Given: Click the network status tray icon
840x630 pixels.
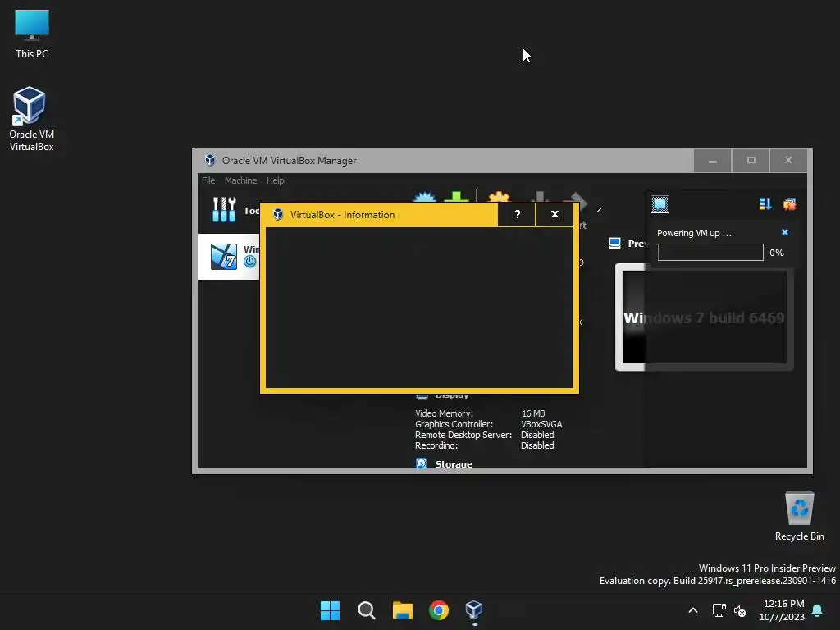Looking at the screenshot, I should pos(719,610).
